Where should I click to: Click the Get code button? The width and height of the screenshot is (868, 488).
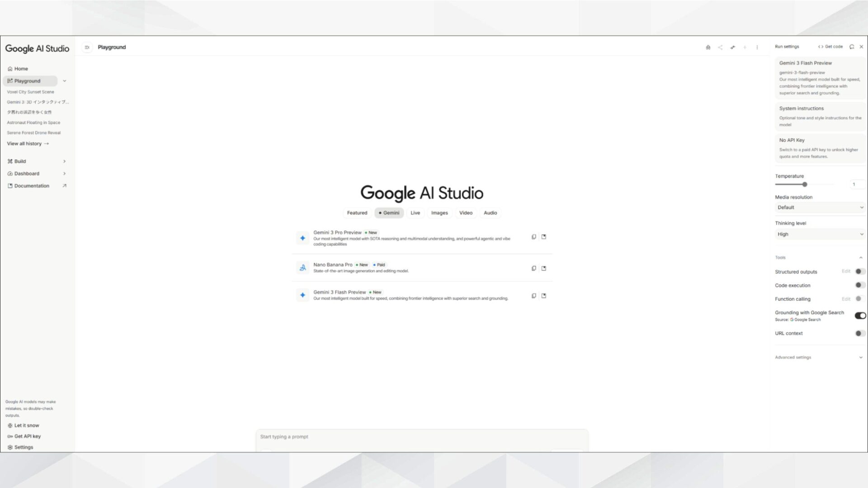(831, 47)
